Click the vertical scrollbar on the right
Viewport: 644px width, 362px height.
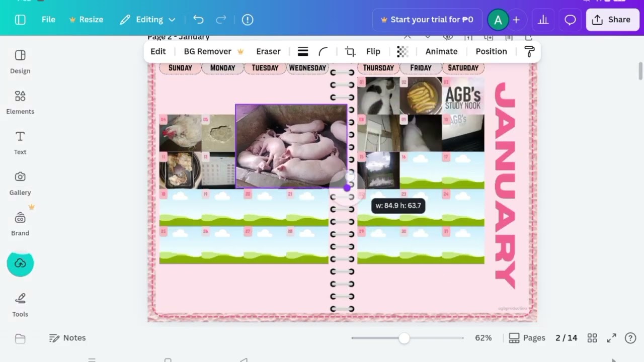click(640, 71)
